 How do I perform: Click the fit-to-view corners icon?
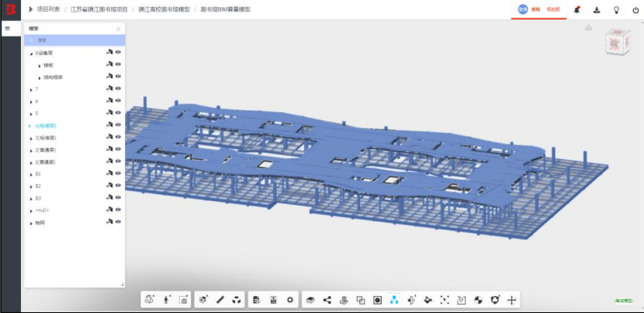[445, 300]
